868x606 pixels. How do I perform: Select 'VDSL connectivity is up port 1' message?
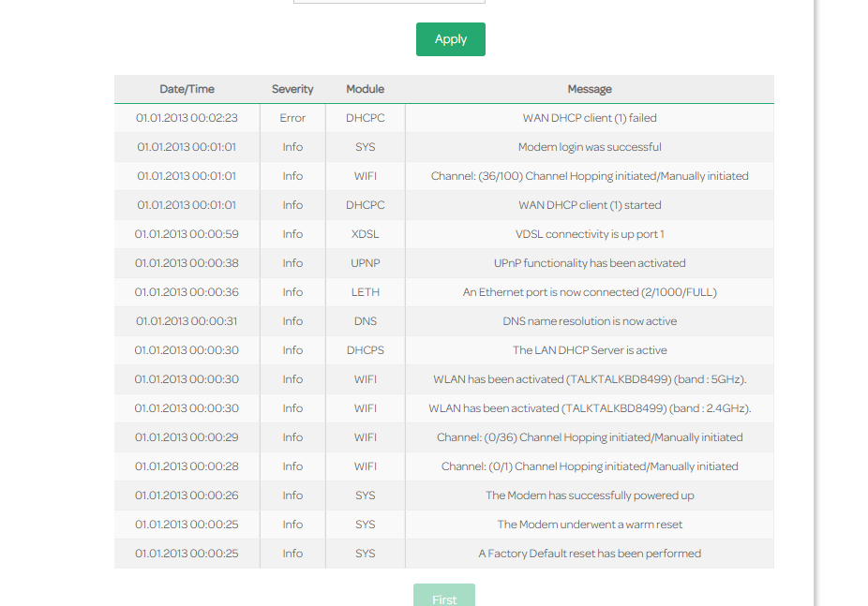pyautogui.click(x=590, y=234)
